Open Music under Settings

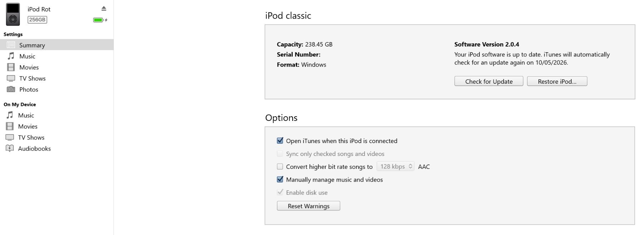pos(57,56)
